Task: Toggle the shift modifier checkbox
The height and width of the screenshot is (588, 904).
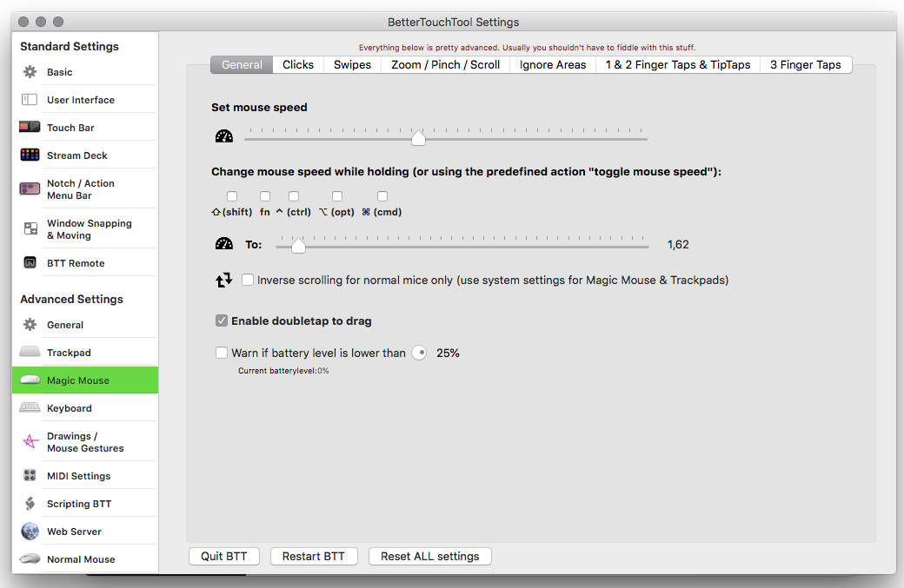Action: (232, 196)
